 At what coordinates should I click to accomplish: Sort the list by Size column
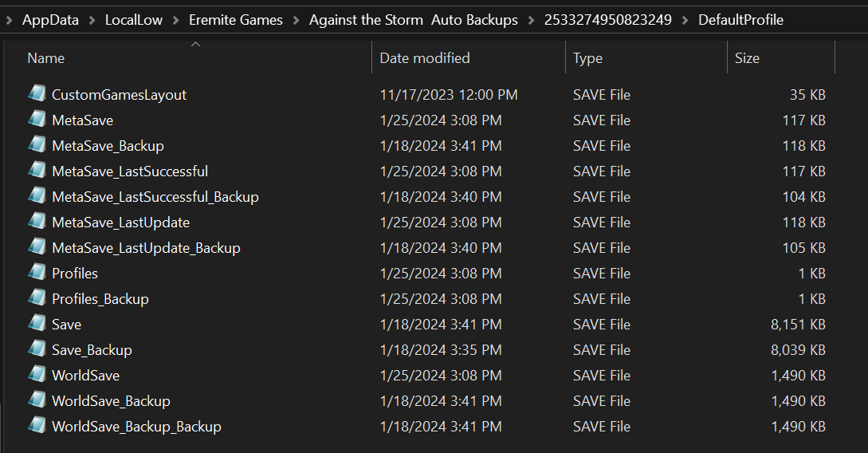coord(747,58)
